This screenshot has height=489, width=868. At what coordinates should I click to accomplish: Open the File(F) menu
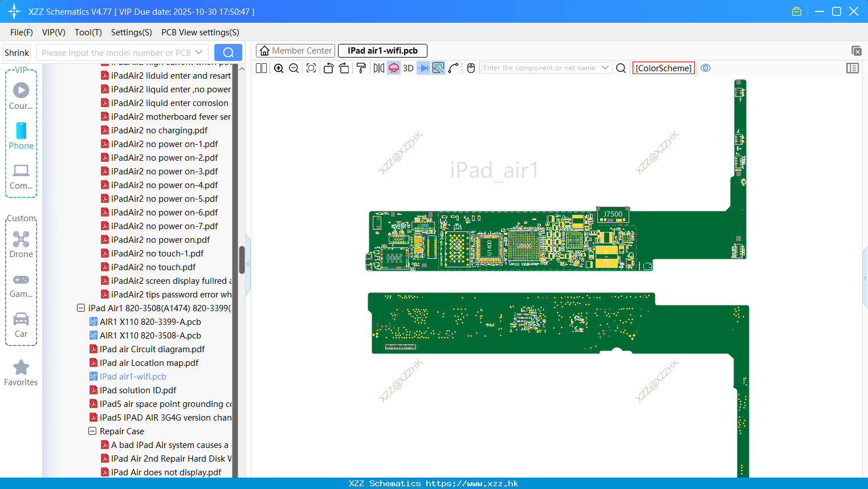(22, 32)
